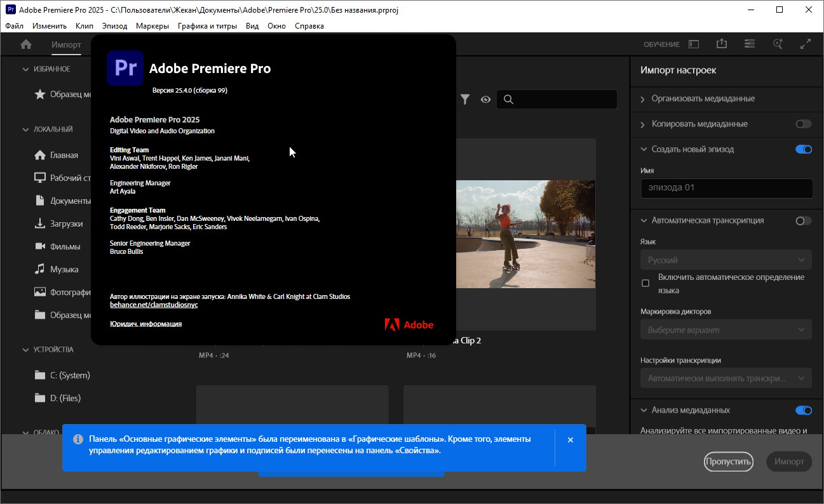This screenshot has width=824, height=504.
Task: Open the Музыка location
Action: (x=56, y=269)
